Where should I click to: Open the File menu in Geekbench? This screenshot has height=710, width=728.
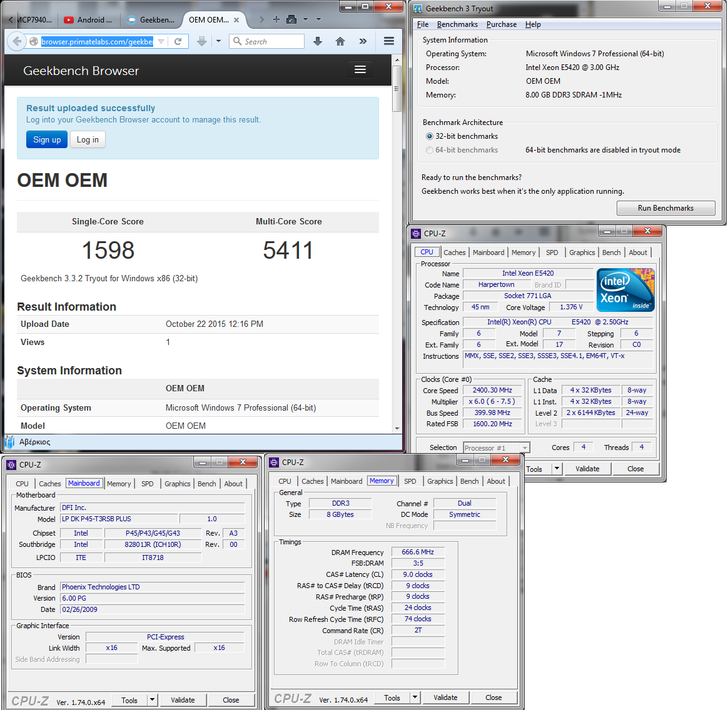coord(423,24)
